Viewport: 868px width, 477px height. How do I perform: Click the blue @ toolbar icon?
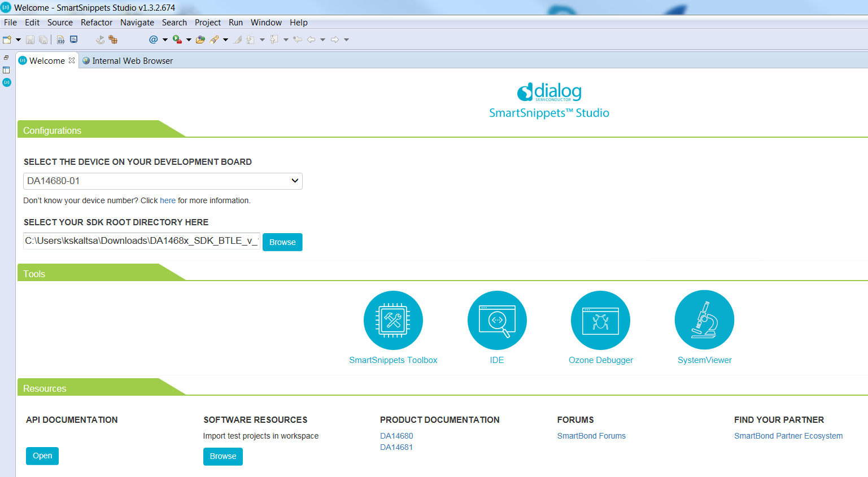[x=153, y=40]
